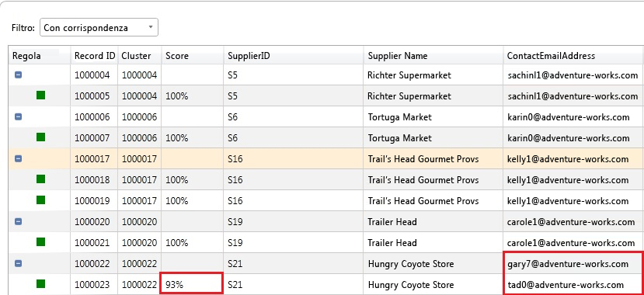Collapse the cluster row for record 1000004
The height and width of the screenshot is (295, 644).
tap(18, 75)
